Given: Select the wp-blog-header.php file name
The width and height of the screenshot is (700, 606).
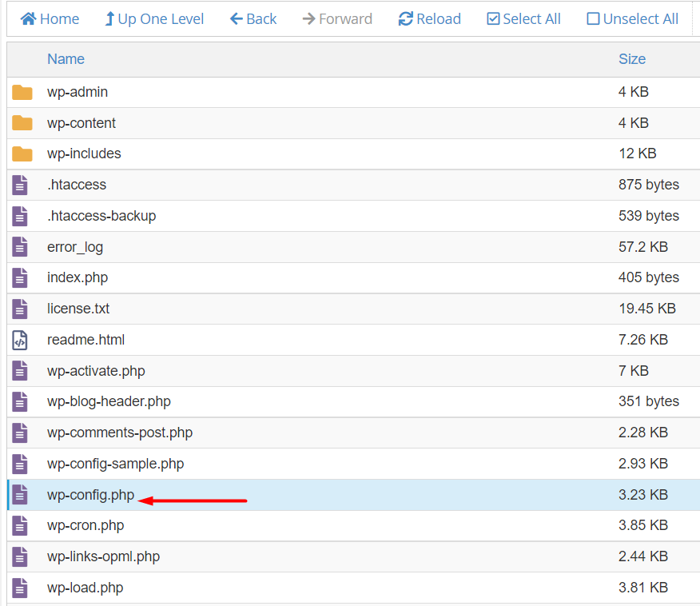Looking at the screenshot, I should [x=109, y=401].
